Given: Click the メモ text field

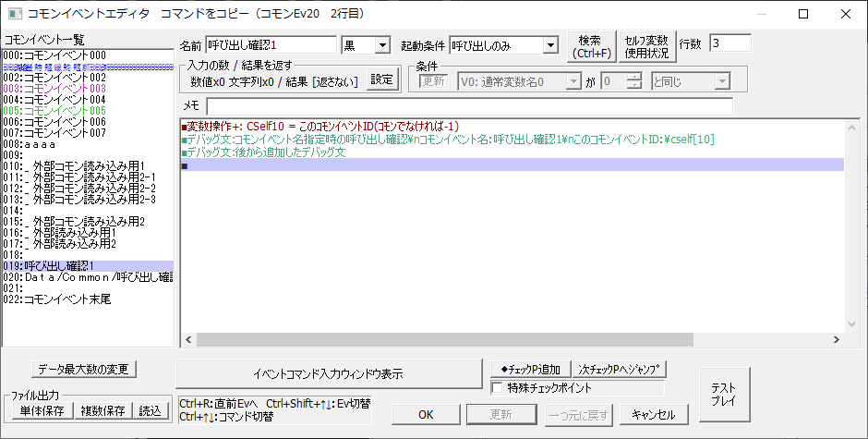Looking at the screenshot, I should point(469,106).
